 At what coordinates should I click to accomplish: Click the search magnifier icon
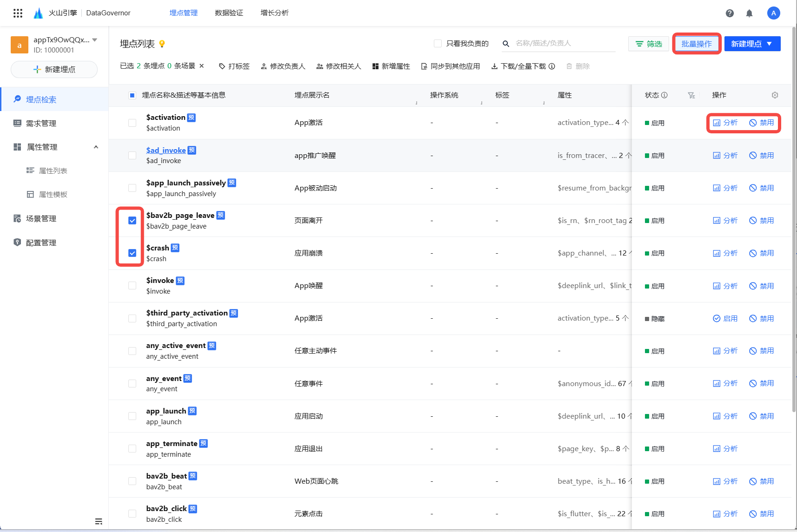(x=505, y=44)
